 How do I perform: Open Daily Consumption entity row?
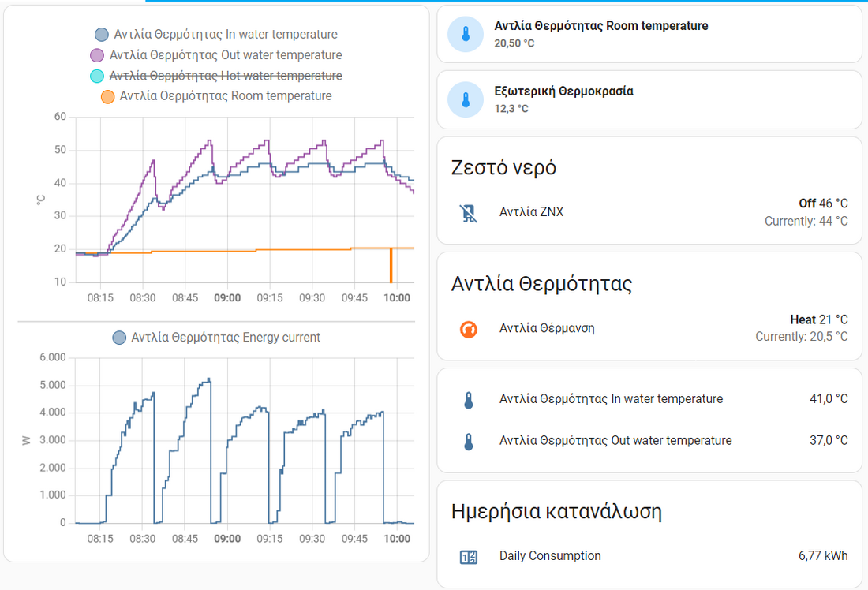point(550,556)
